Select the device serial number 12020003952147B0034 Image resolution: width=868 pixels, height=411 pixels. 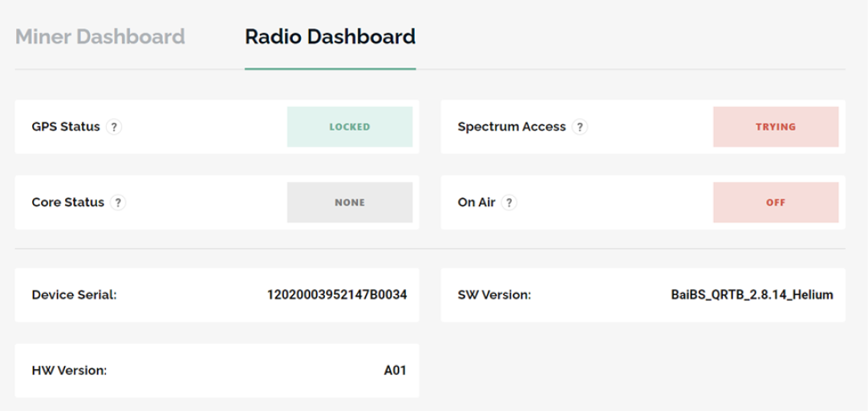click(337, 295)
